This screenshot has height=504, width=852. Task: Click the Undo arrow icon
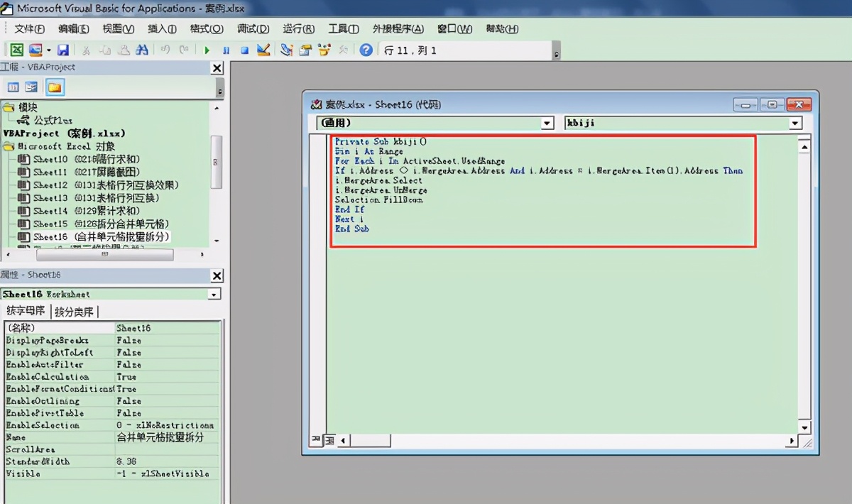[x=165, y=50]
